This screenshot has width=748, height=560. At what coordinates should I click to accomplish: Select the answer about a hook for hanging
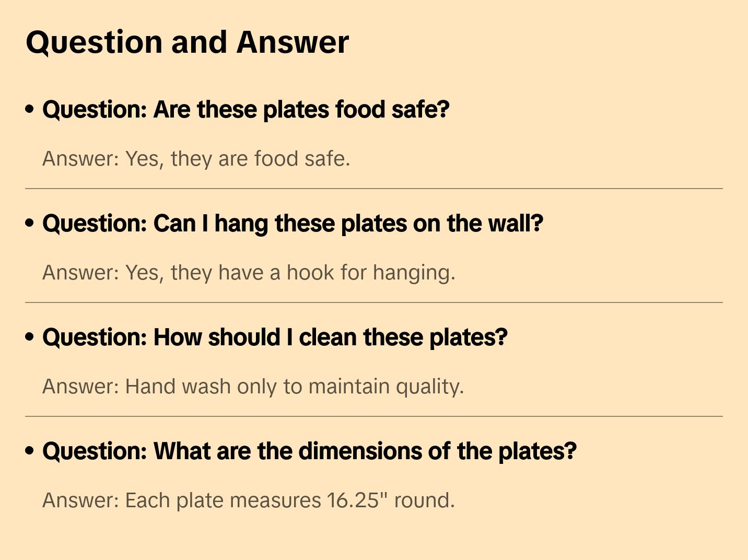[249, 273]
